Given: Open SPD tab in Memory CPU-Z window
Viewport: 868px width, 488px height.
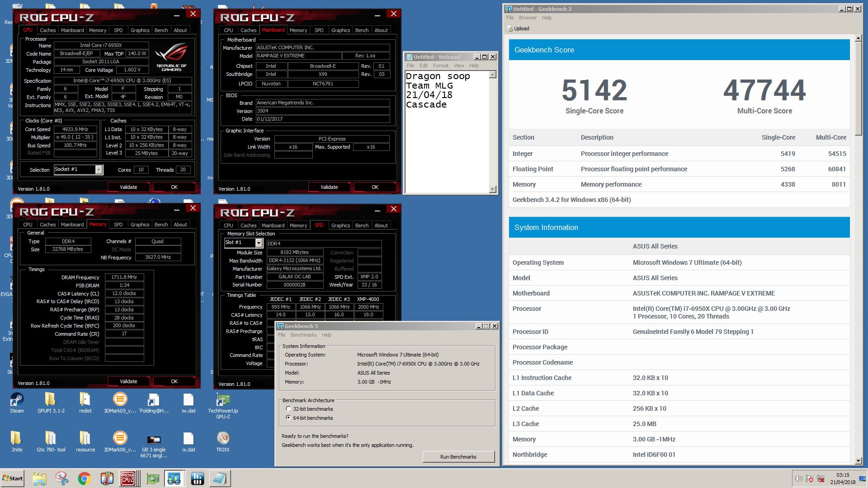Looking at the screenshot, I should pos(118,225).
